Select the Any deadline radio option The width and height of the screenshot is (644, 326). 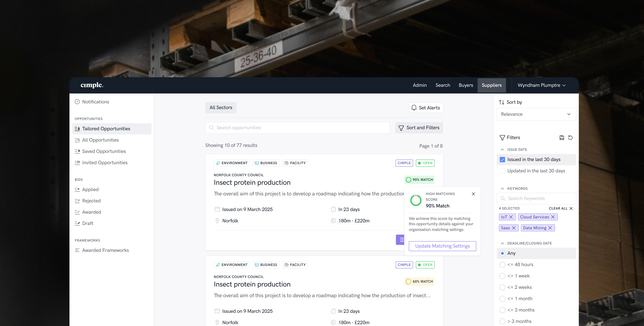pyautogui.click(x=502, y=253)
